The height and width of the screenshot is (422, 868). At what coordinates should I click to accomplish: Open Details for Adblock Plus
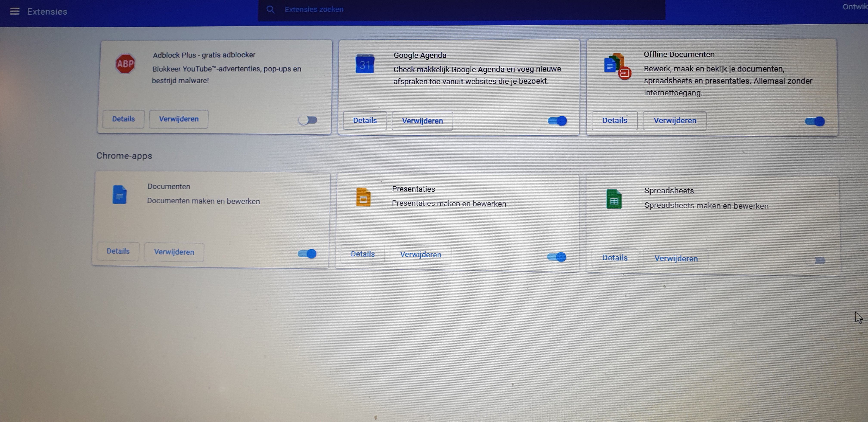point(123,119)
